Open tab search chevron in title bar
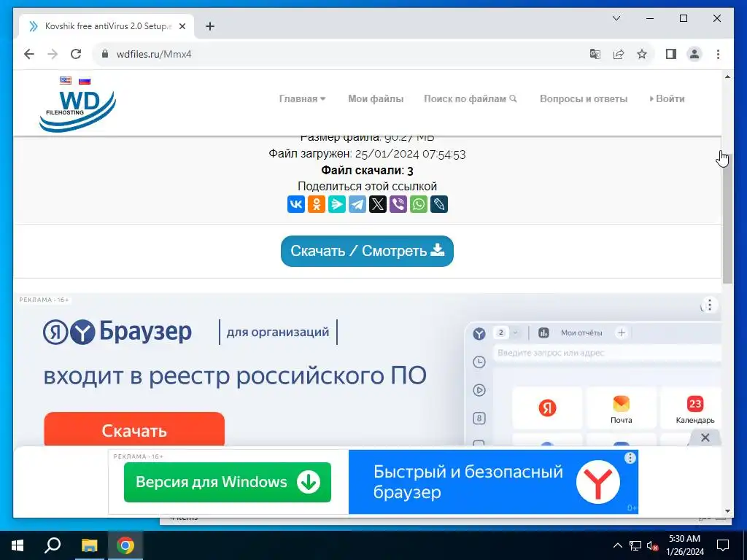Screen dimensions: 747x560 (x=616, y=18)
